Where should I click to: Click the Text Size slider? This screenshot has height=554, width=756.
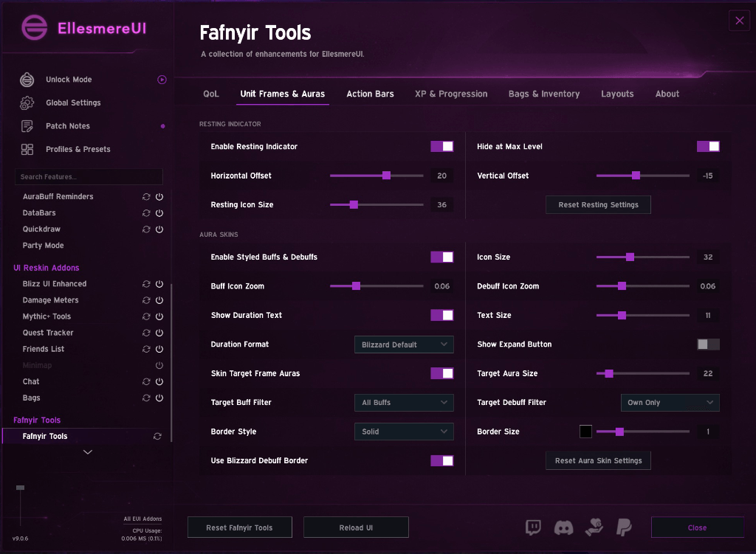pos(643,315)
